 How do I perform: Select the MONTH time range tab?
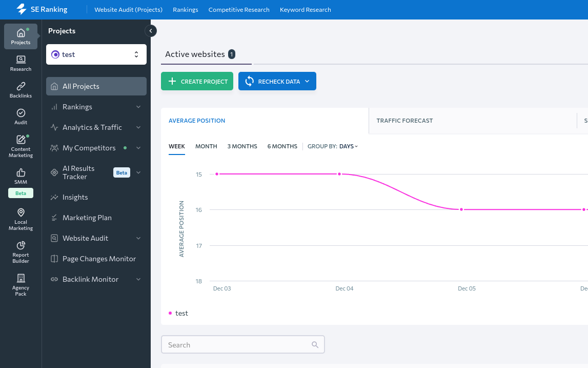206,146
